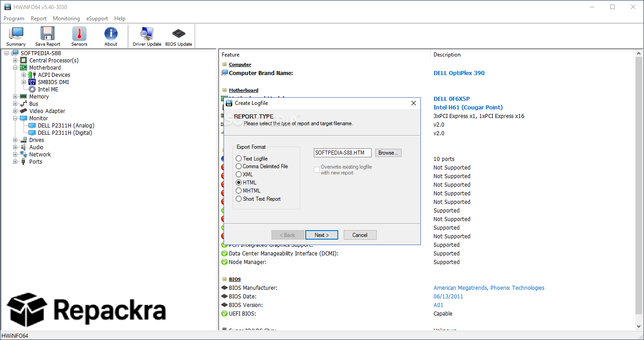The image size is (644, 340).
Task: Expand SMBIOS DMI node
Action: pyautogui.click(x=24, y=82)
